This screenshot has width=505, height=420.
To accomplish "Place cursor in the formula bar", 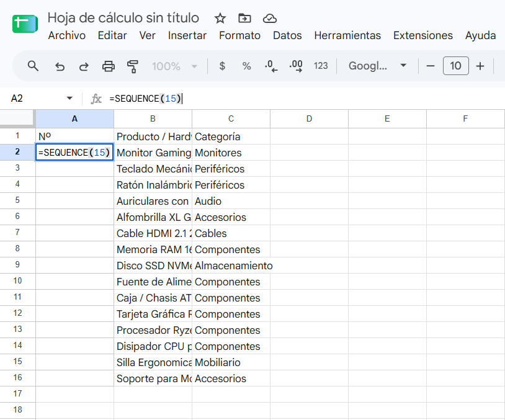I will click(306, 99).
